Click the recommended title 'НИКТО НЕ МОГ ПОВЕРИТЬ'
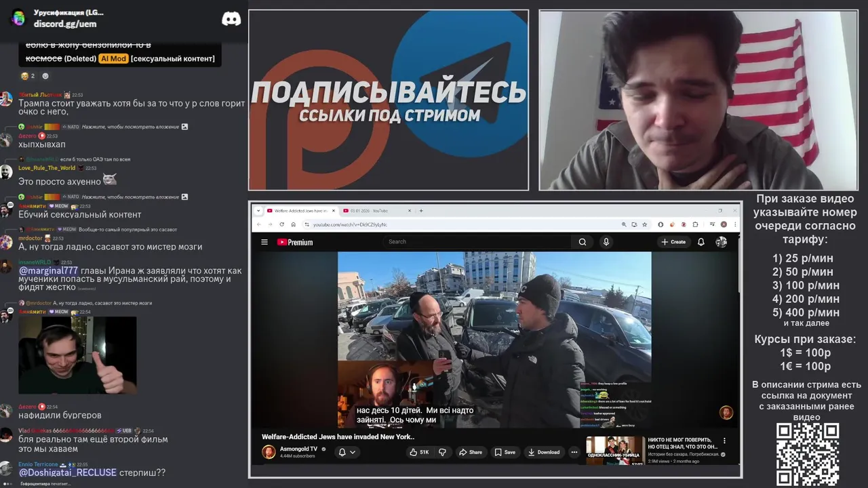 [x=683, y=443]
